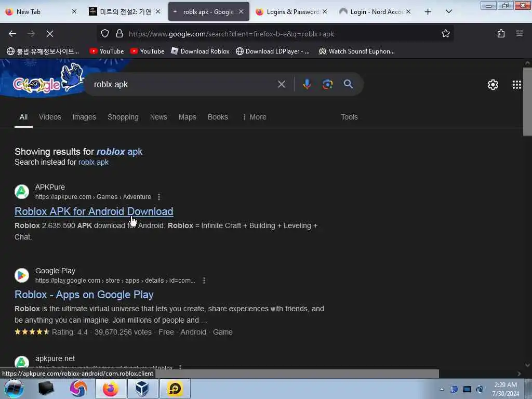Screen dimensions: 532x399
Task: Search by image with Google Lens
Action: tap(327, 84)
